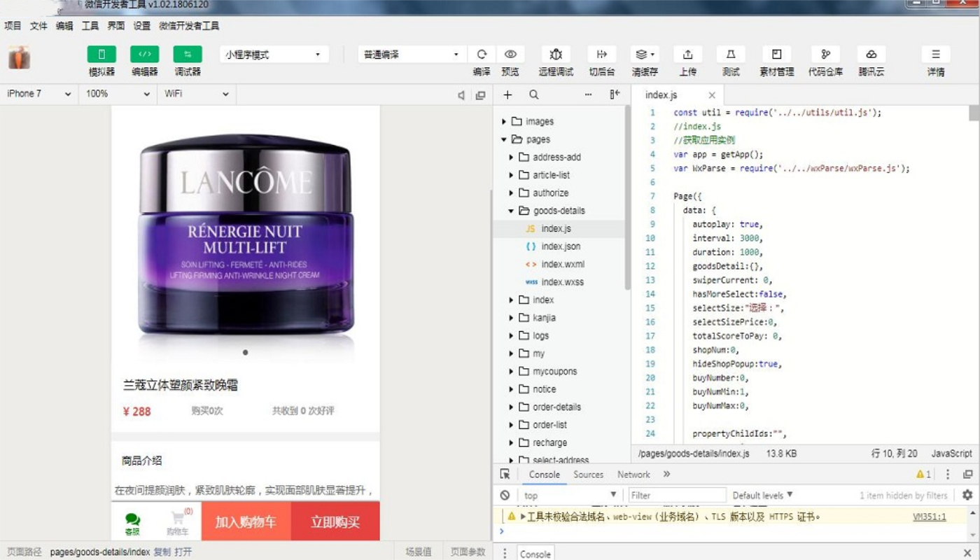Open the 小程序模式 mode dropdown
Image resolution: width=980 pixels, height=560 pixels.
click(x=274, y=55)
